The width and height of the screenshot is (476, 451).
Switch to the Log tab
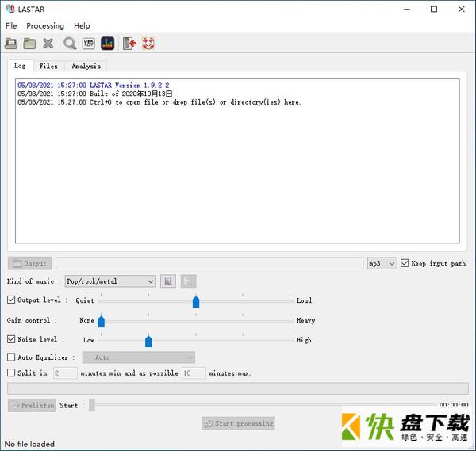tap(20, 66)
